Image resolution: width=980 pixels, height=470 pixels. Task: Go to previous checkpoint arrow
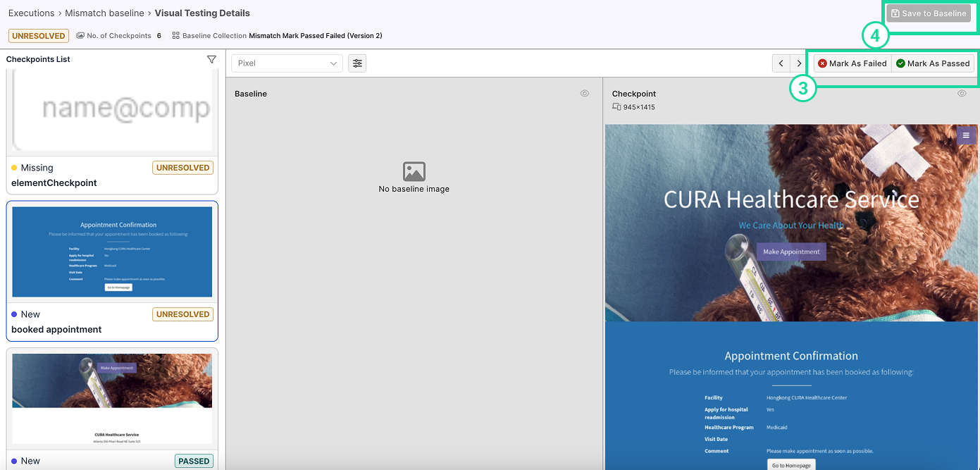[x=781, y=63]
